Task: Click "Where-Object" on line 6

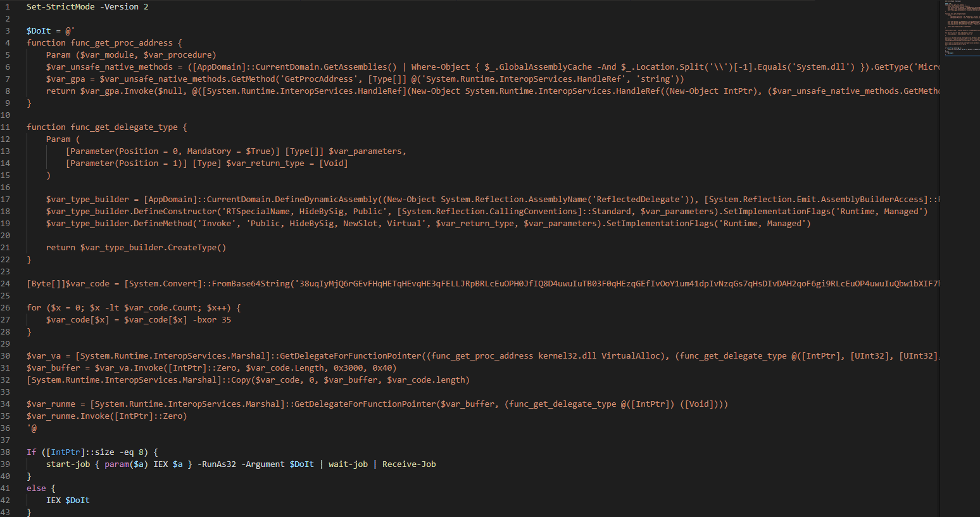Action: (441, 67)
